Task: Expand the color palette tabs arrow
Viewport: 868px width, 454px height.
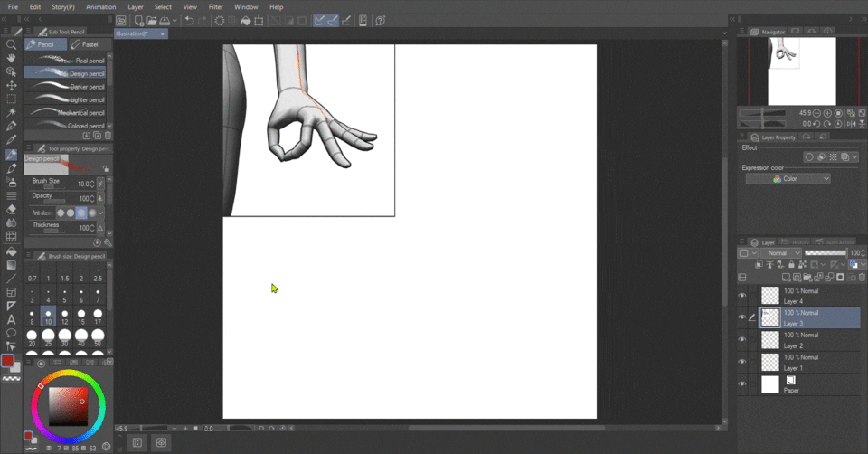Action: (109, 362)
